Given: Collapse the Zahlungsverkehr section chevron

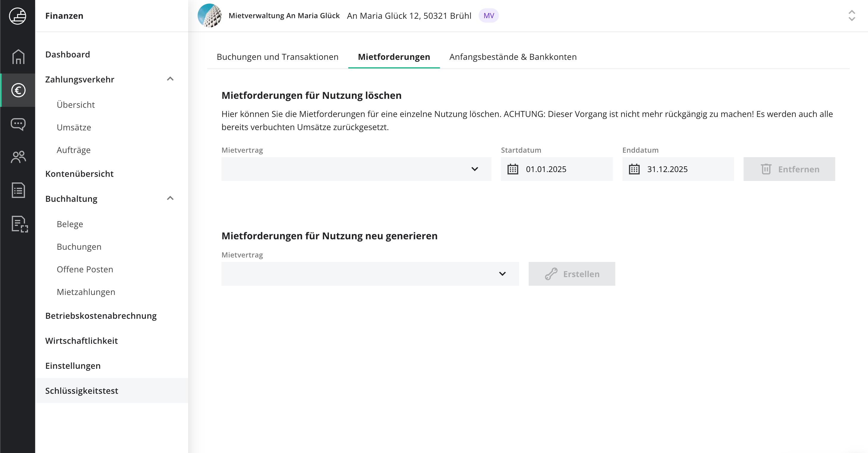Looking at the screenshot, I should coord(170,79).
